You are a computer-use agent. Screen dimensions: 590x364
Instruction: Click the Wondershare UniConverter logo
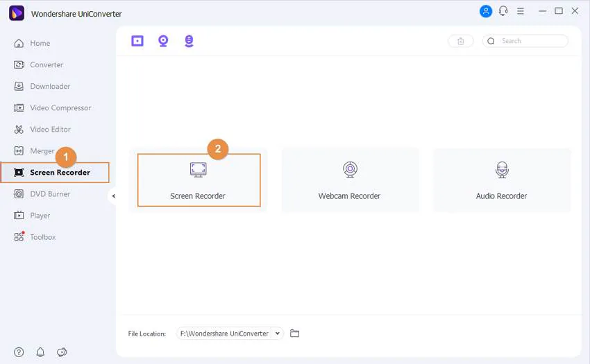[17, 13]
